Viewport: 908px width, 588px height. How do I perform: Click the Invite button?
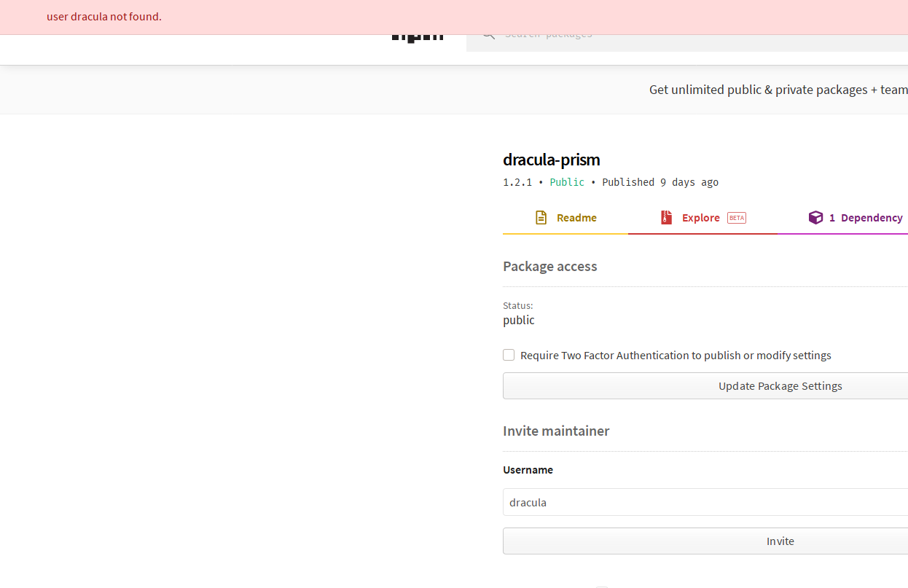(780, 541)
